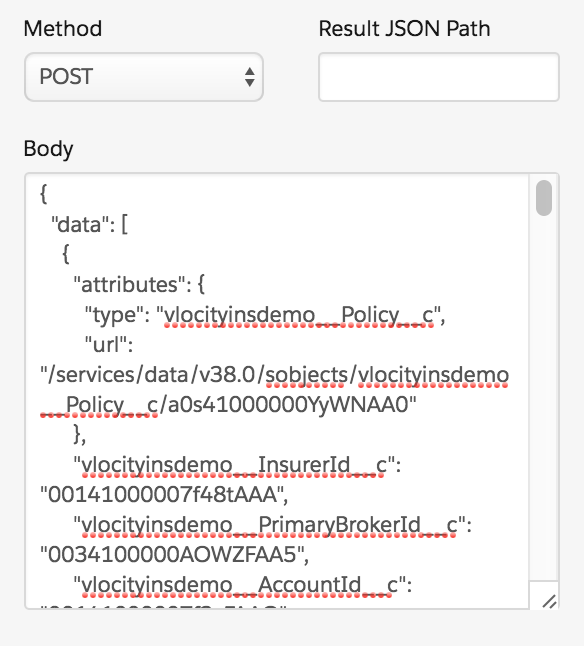Focus the Result JSON Path input field
The height and width of the screenshot is (646, 584).
coord(439,77)
